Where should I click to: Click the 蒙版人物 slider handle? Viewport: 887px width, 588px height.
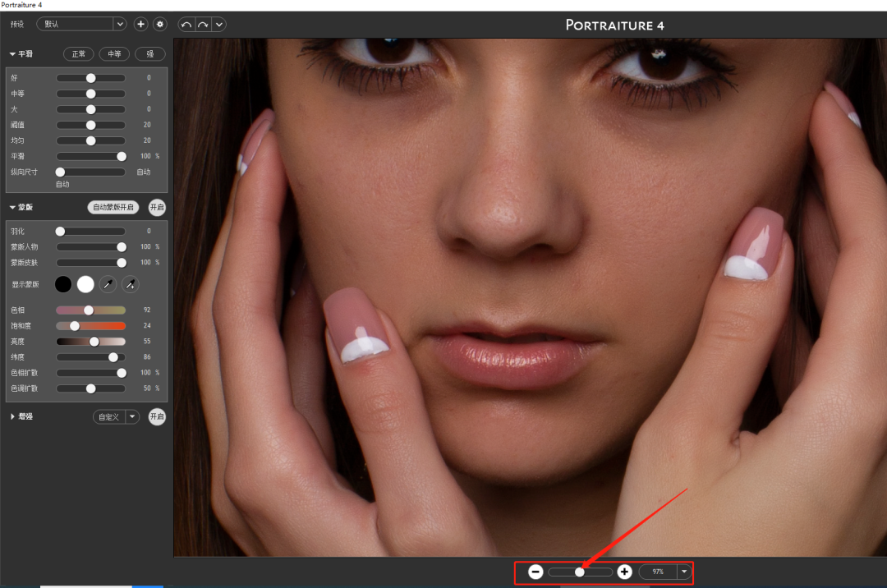click(x=121, y=247)
